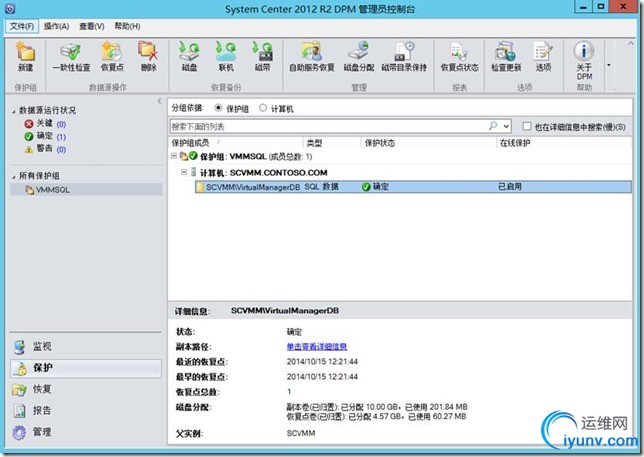Viewport: 644px width, 457px height.
Task: Collapse the 计算机: SCVMM.CONTOSO.COM node
Action: click(x=184, y=172)
